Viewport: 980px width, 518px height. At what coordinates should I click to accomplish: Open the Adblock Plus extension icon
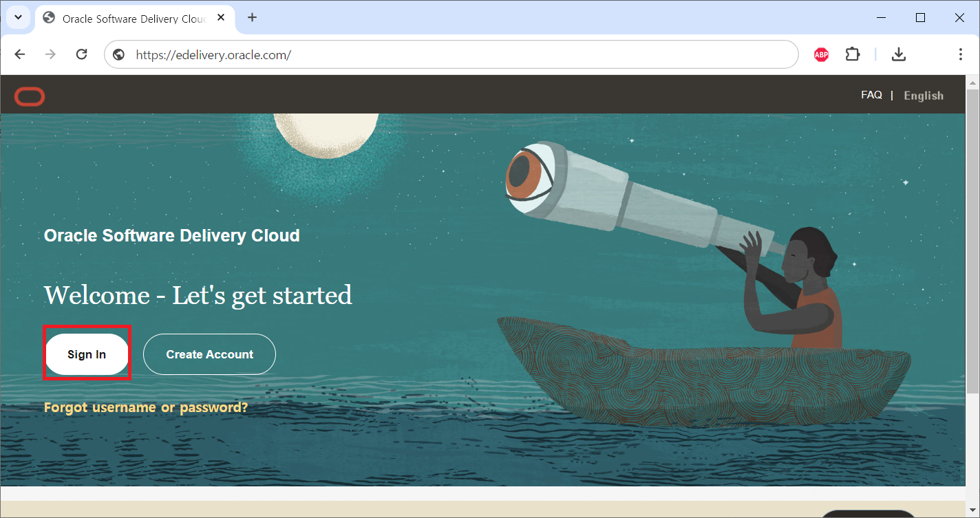click(x=821, y=54)
